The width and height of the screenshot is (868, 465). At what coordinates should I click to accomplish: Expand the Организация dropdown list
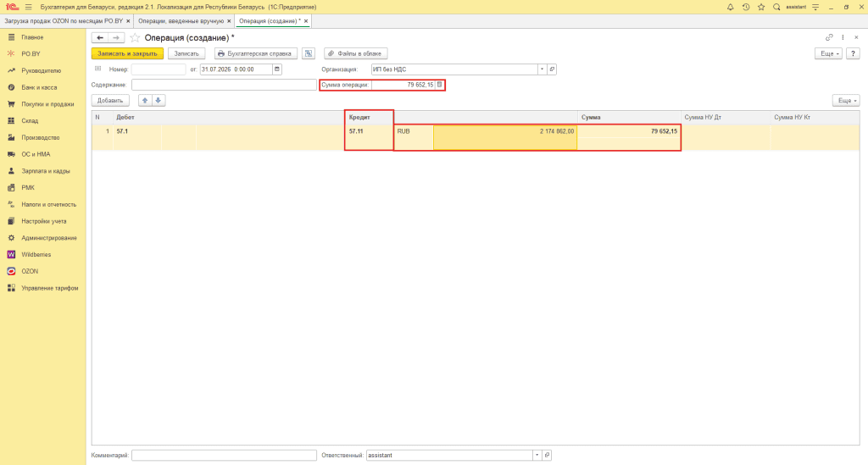tap(542, 69)
